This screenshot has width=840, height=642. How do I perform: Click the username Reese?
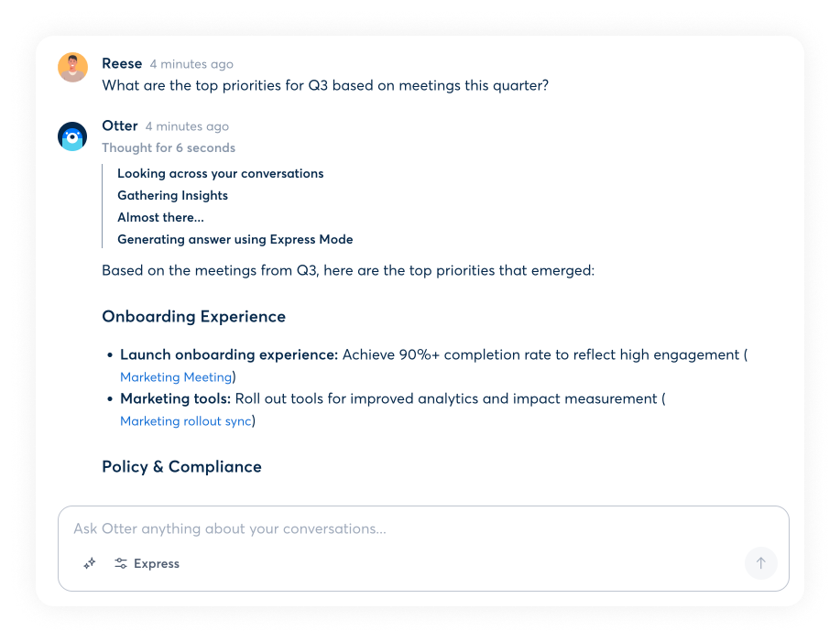coord(122,64)
